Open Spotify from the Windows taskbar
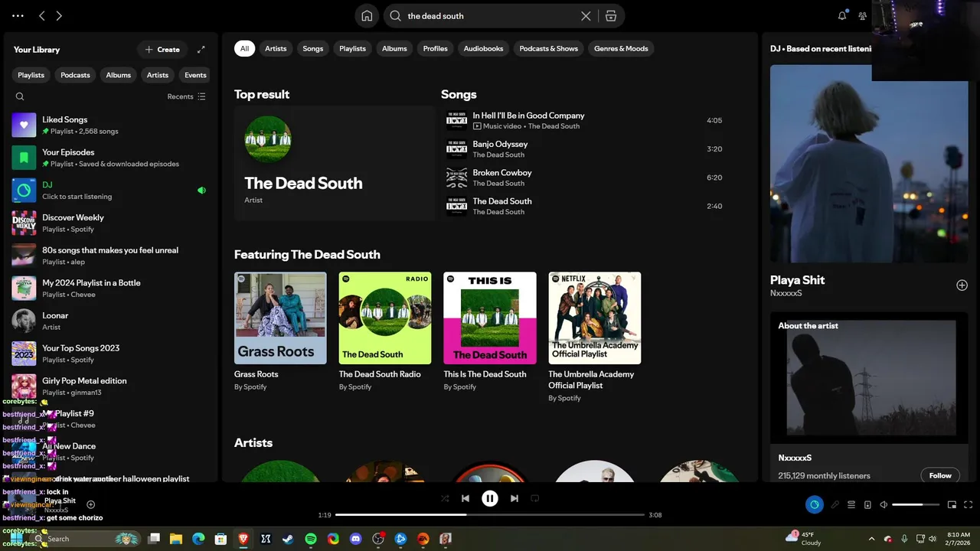 tap(311, 539)
